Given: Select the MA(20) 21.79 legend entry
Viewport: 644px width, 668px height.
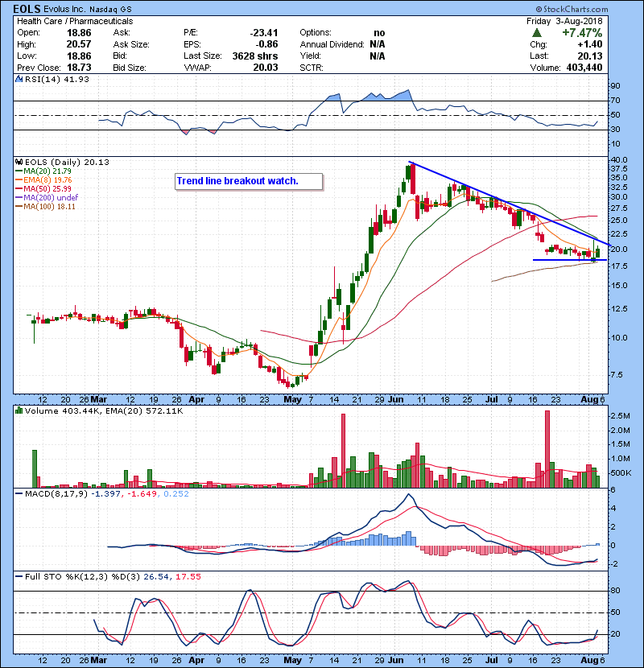Looking at the screenshot, I should pyautogui.click(x=43, y=171).
